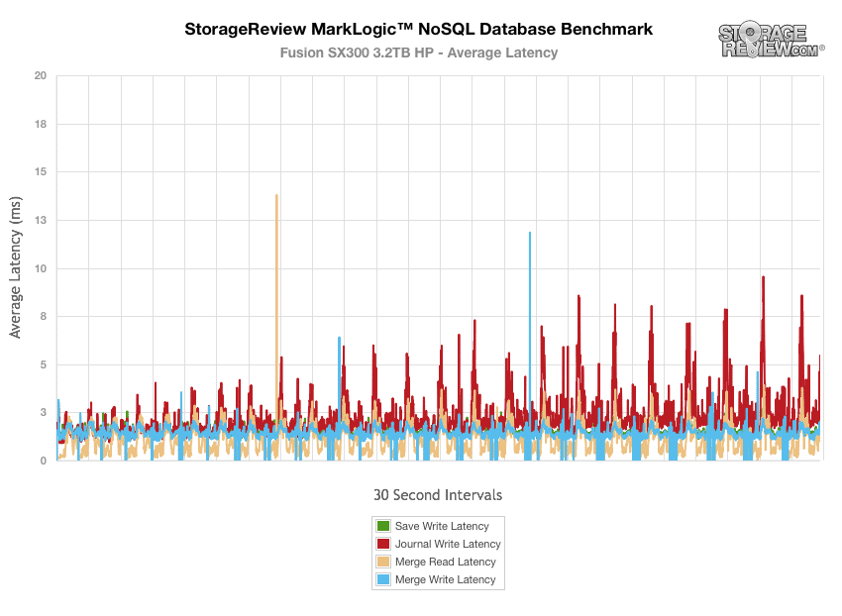Click the tan Merge Read Latency swatch
Image resolution: width=842 pixels, height=616 pixels.
pos(383,562)
